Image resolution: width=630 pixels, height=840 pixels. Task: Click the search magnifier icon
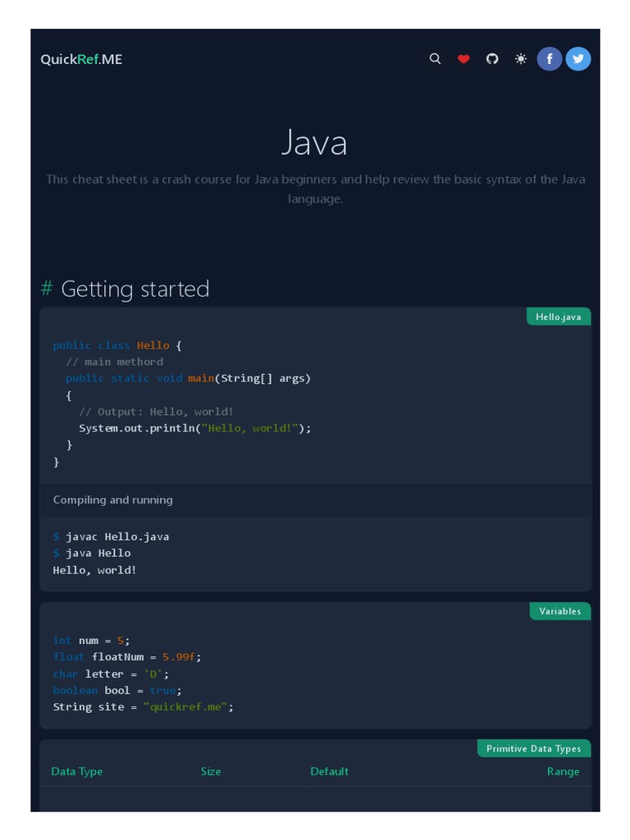coord(436,59)
